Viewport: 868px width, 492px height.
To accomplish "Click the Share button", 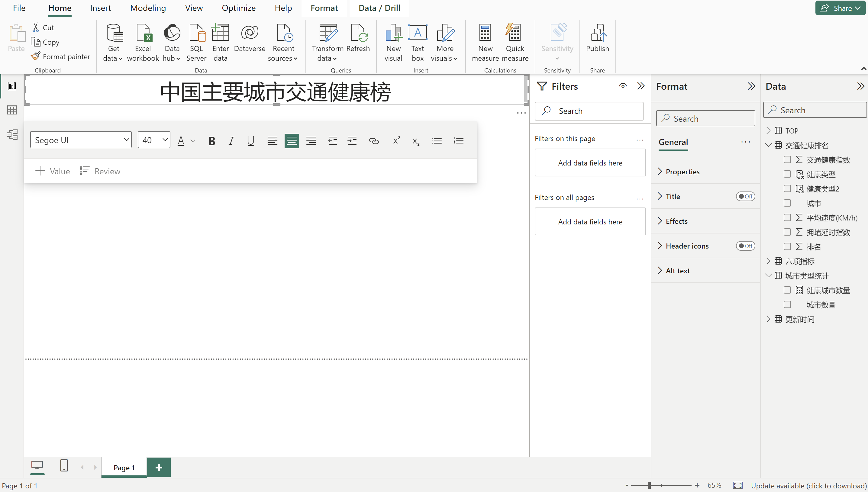I will click(x=840, y=8).
